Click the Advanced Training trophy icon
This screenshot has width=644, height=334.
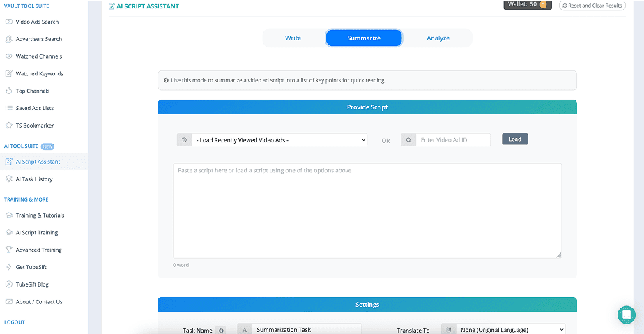point(9,250)
